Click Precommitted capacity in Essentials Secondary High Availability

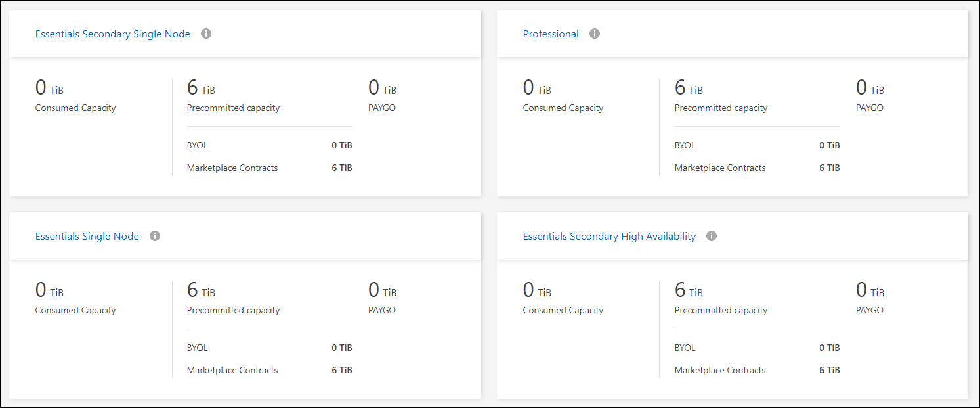(x=721, y=310)
